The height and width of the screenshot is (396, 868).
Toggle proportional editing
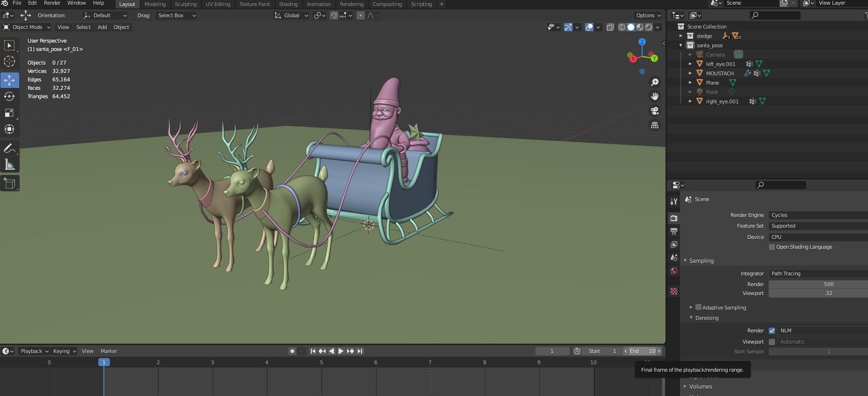pos(361,15)
